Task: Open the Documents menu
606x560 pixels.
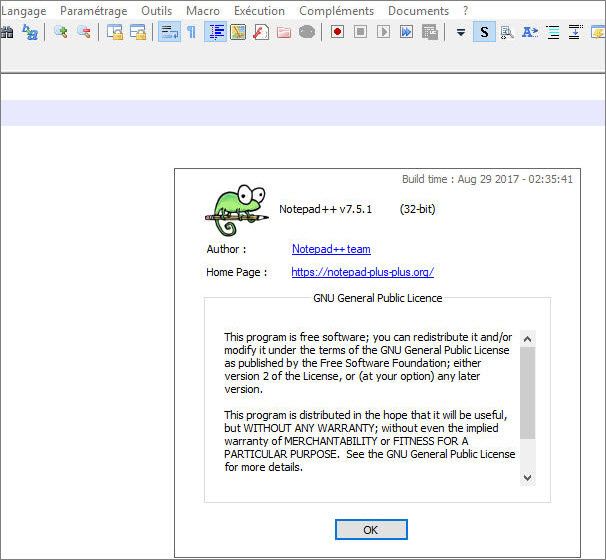Action: (419, 11)
